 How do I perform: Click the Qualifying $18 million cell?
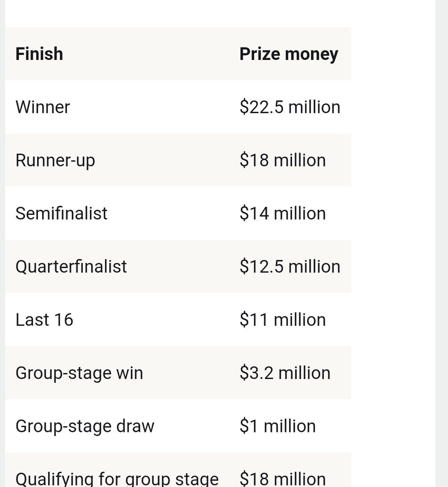point(282,479)
